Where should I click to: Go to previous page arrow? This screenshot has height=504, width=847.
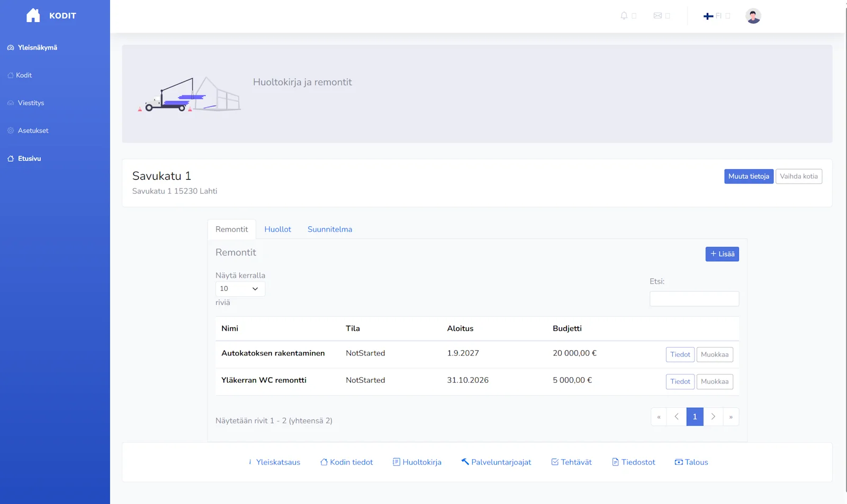[677, 417]
